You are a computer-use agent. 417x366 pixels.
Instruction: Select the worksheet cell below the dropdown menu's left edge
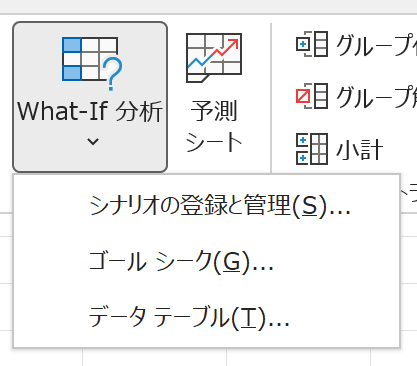[41, 357]
